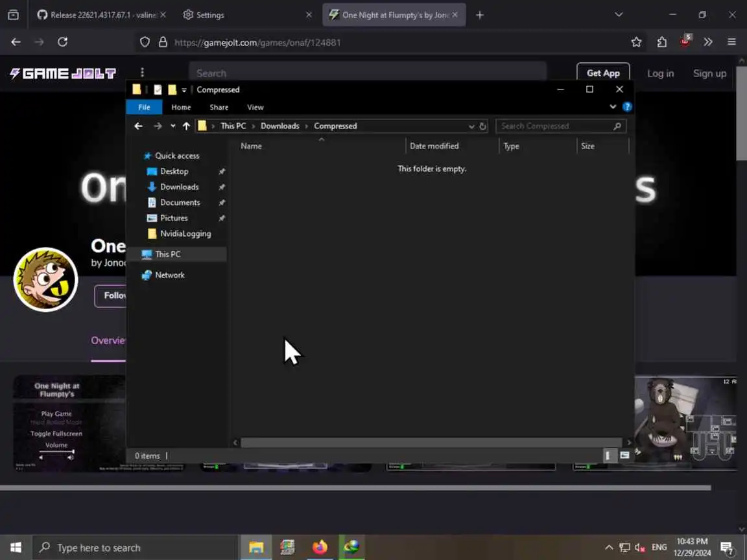
Task: Open File Explorer from the taskbar
Action: coord(256,547)
